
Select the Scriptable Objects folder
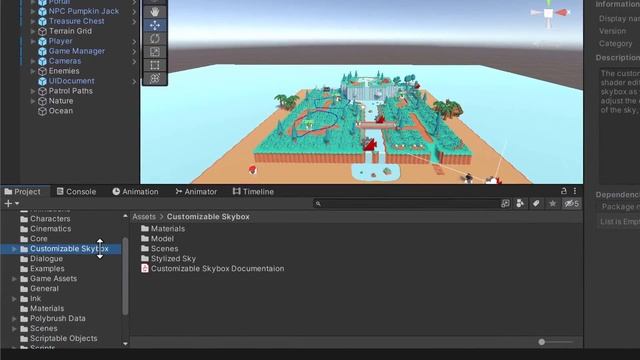(64, 338)
